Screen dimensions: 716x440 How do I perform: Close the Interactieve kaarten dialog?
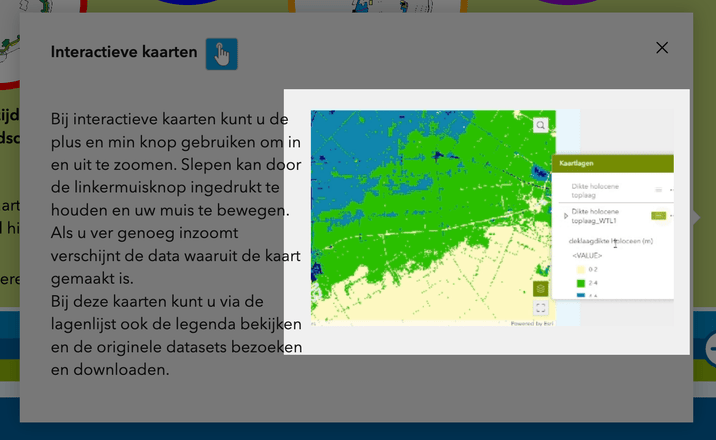[662, 48]
